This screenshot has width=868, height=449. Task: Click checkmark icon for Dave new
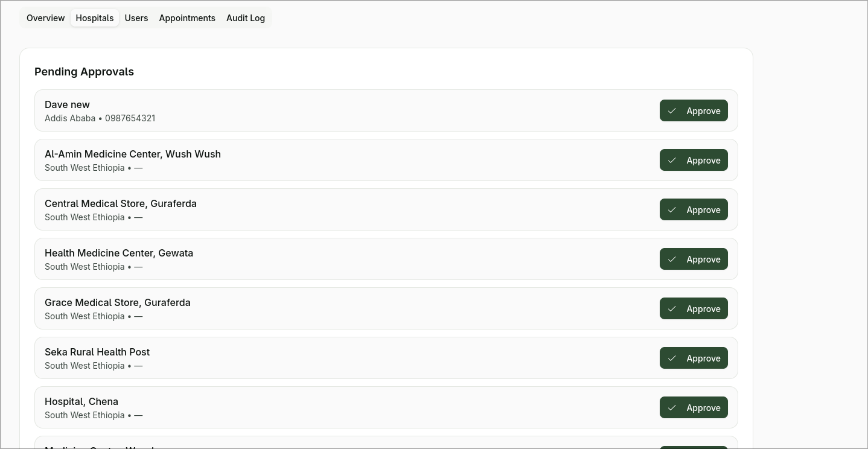click(x=672, y=111)
